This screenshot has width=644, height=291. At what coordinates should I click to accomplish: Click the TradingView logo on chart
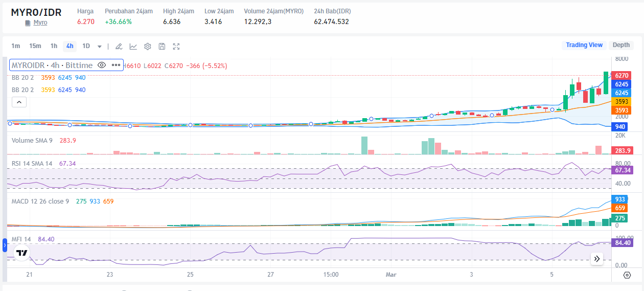21,253
